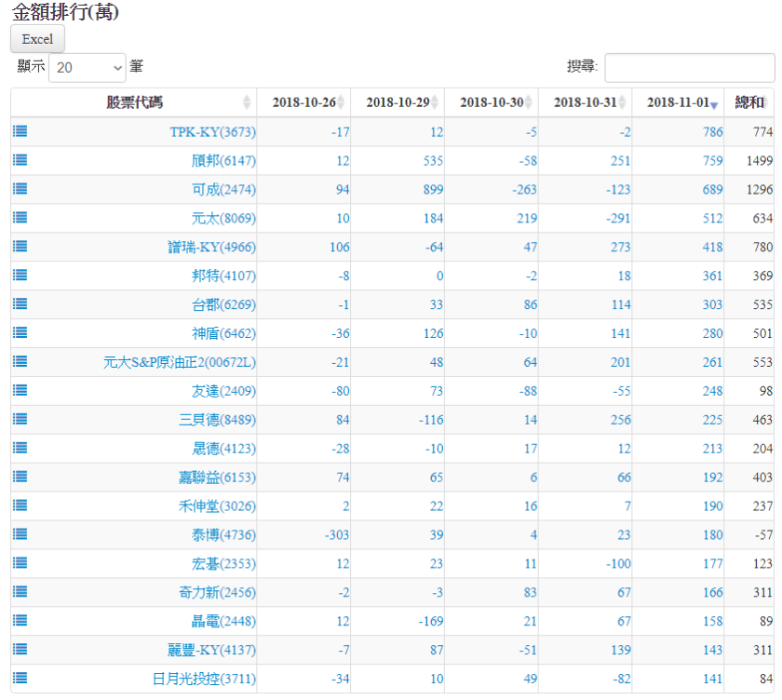Open the 譜瑞-KY(4966) stock link

pos(211,247)
